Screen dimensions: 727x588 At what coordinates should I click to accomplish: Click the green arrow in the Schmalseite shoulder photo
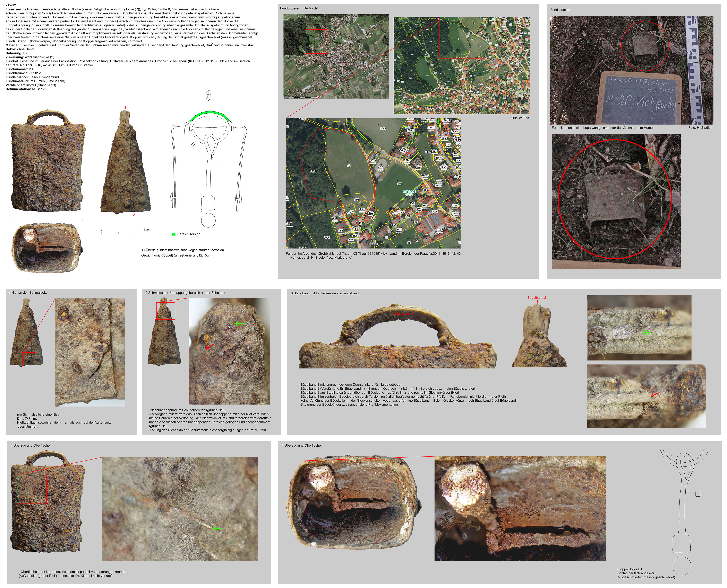pos(239,323)
